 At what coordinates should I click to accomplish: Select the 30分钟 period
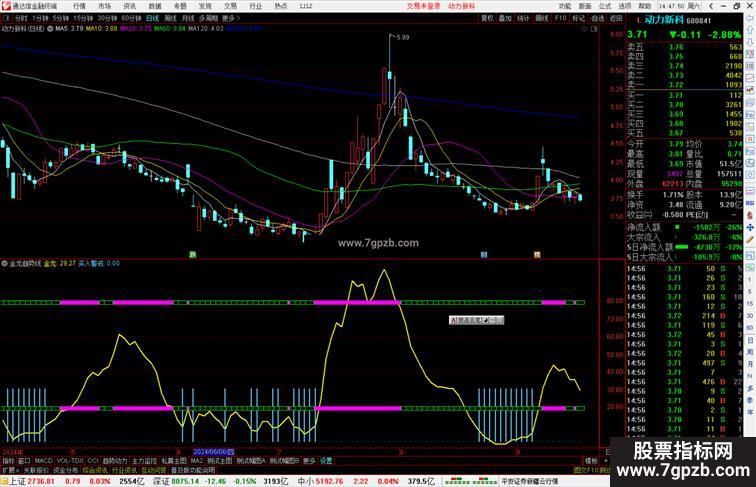pos(107,18)
